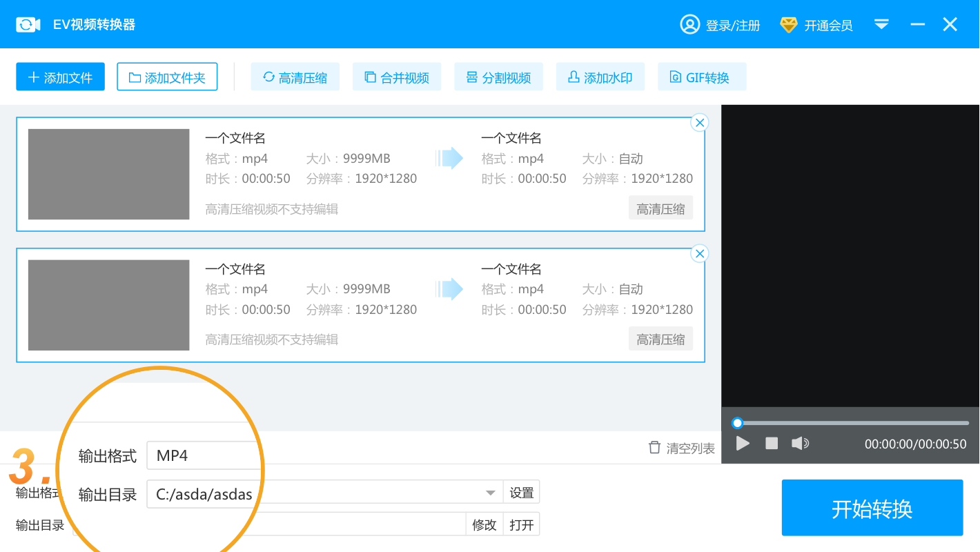Open the 分割视频 split tool

pyautogui.click(x=498, y=77)
